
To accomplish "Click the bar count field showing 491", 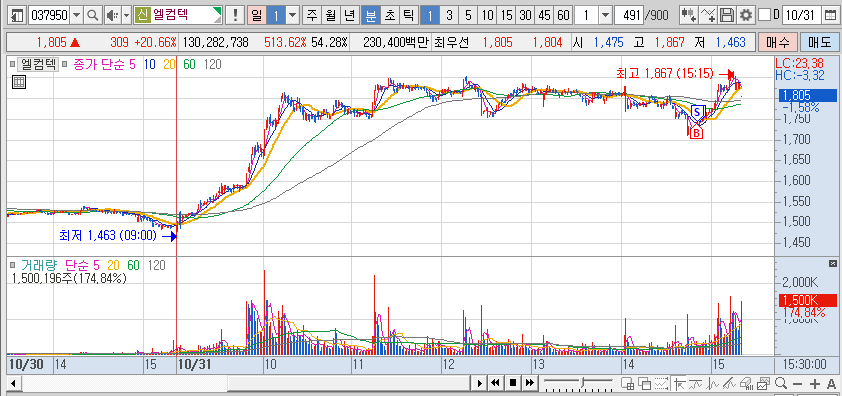I will 629,15.
